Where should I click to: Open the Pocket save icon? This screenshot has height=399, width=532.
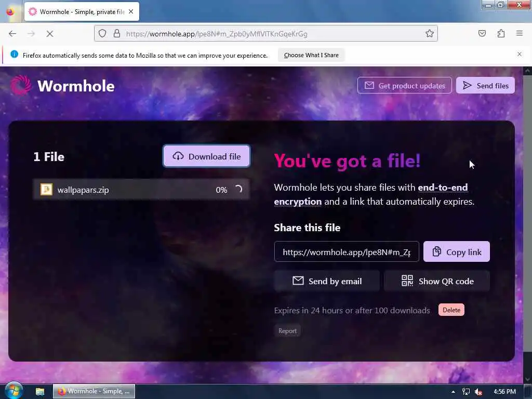(482, 33)
